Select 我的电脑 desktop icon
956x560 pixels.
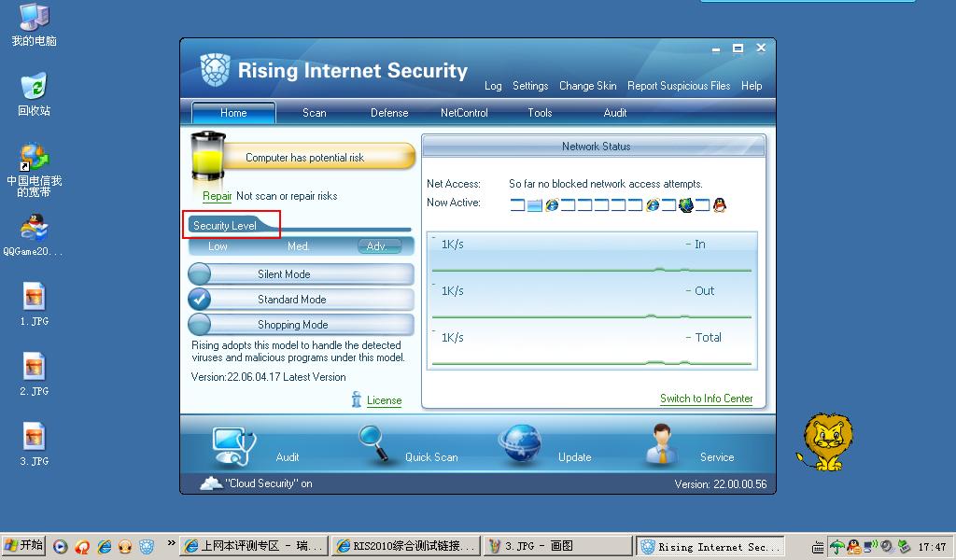click(x=35, y=24)
